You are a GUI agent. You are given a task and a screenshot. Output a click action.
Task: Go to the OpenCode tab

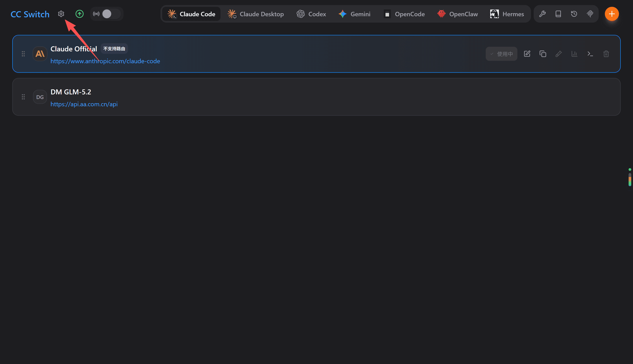404,14
